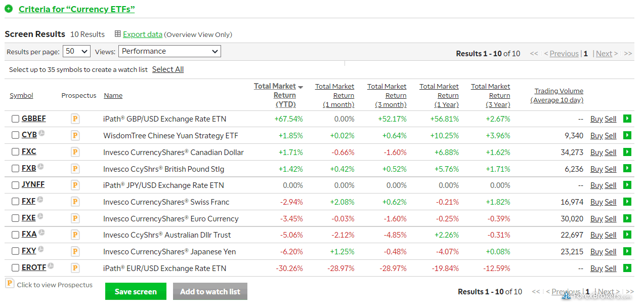
Task: Expand the Criteria for Currency ETFs plus icon
Action: pos(9,9)
